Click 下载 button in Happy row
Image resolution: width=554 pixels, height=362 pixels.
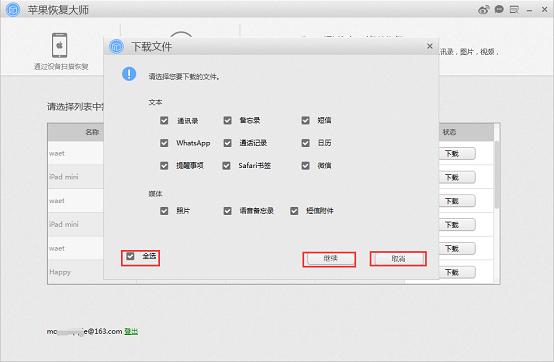click(457, 272)
